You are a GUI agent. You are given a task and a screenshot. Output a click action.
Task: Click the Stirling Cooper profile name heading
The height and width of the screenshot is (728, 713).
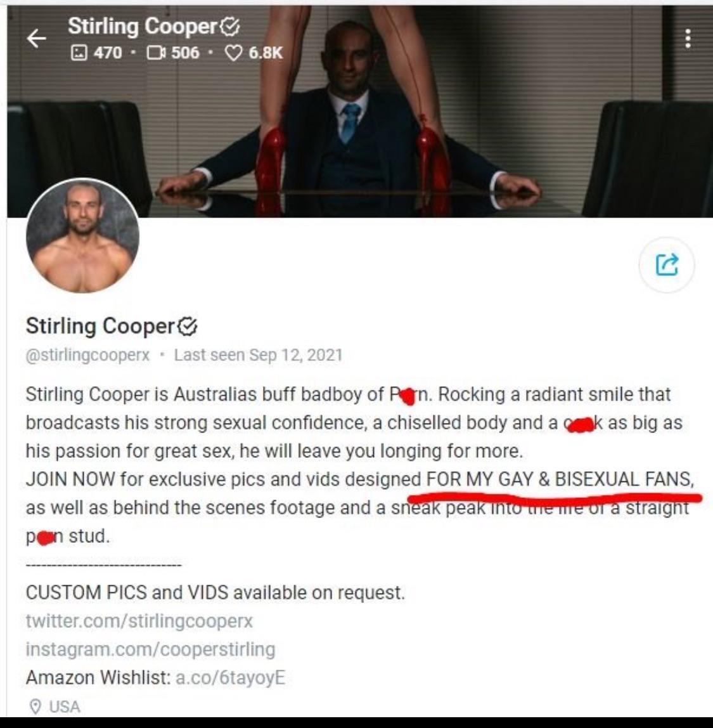100,326
